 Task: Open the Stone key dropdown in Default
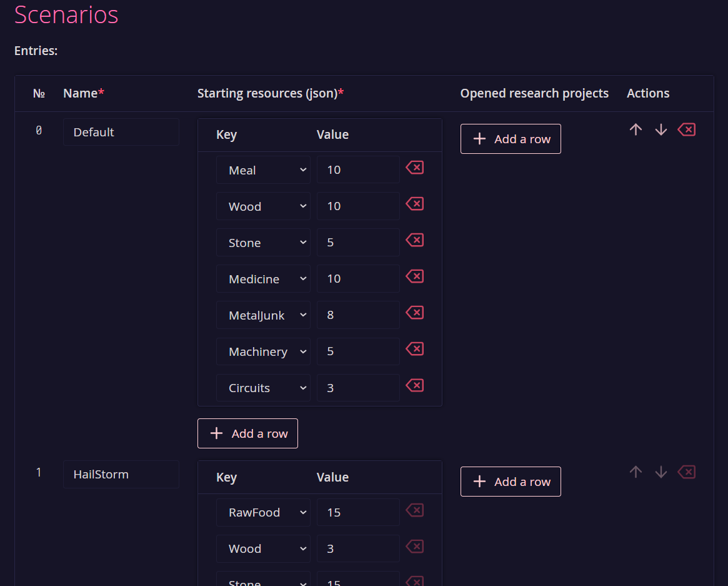point(263,243)
